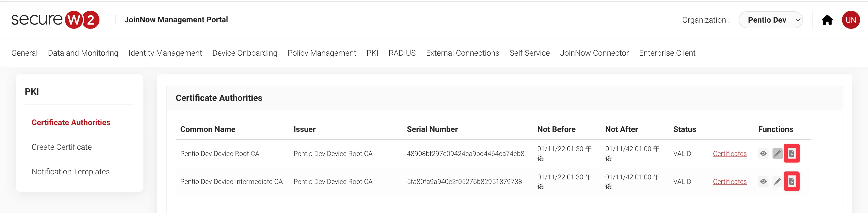This screenshot has height=213, width=868.
Task: Click the SecureW2 logo
Action: coord(55,19)
